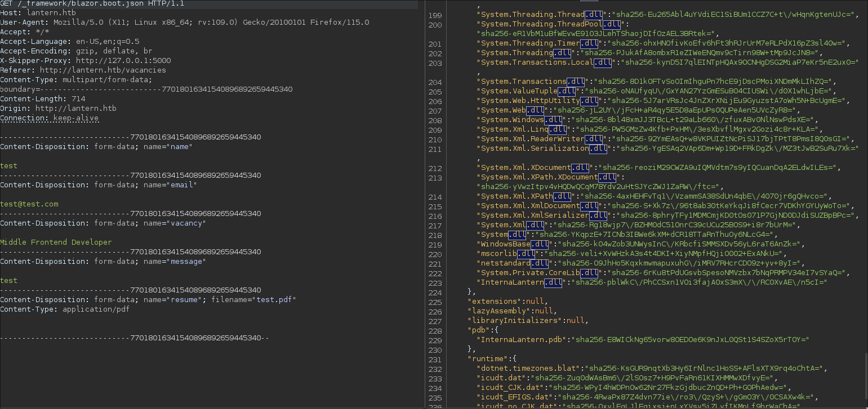Click the Content-Disposition line with name="vacancy"
Viewport: 868px width, 409px height.
tap(103, 223)
